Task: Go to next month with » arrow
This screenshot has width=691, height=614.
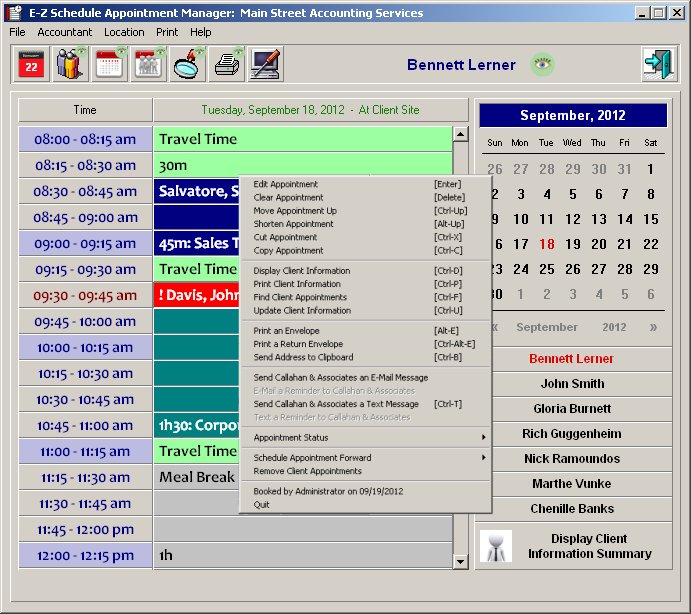Action: coord(654,327)
